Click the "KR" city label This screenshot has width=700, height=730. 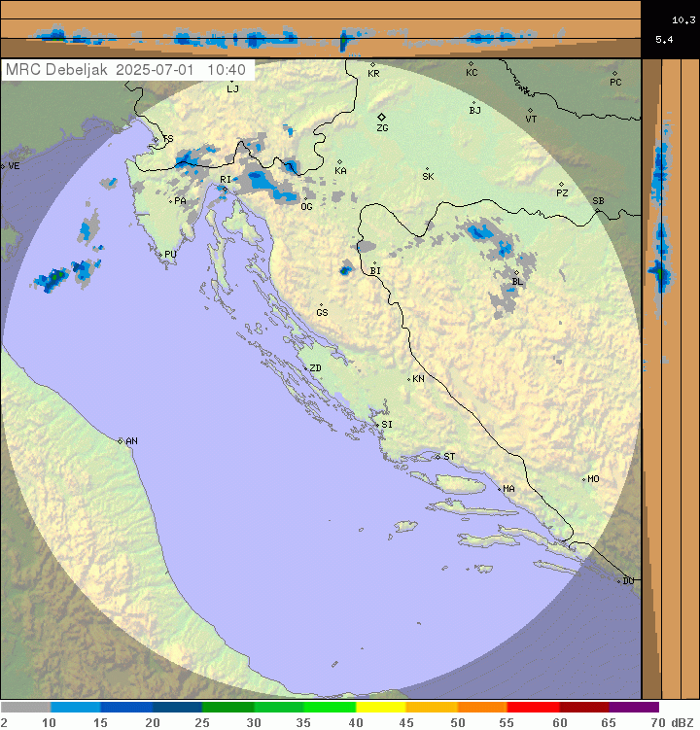click(373, 74)
